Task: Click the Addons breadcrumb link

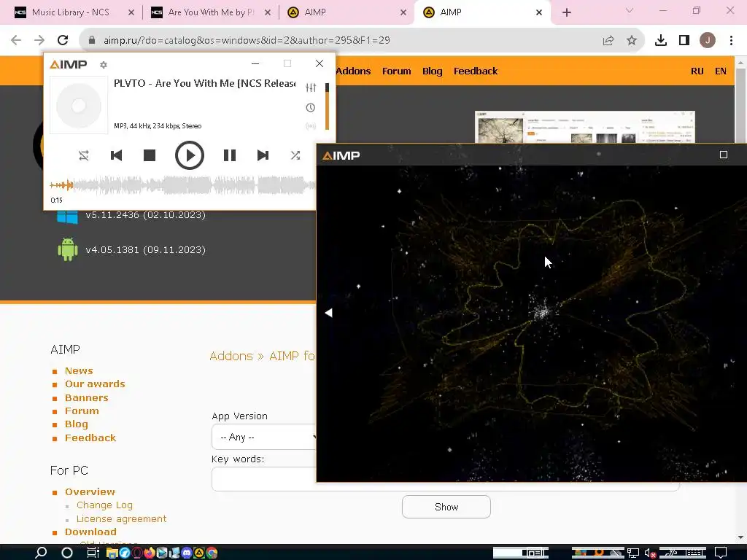Action: 231,356
